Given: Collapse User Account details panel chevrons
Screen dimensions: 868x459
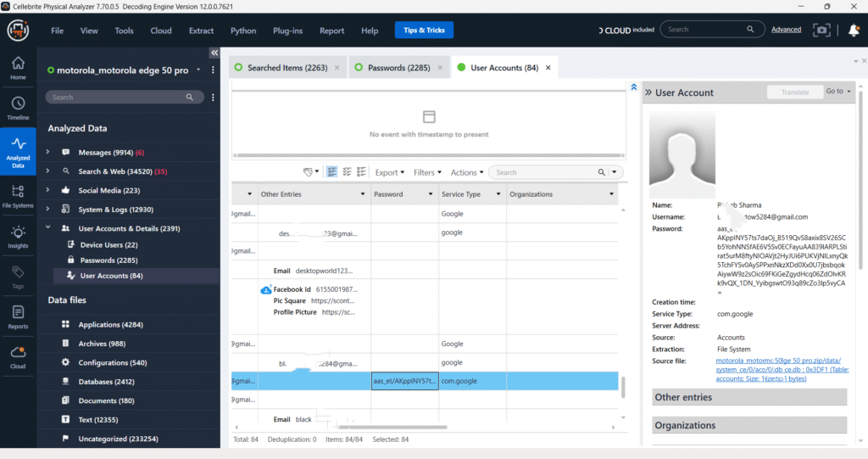Looking at the screenshot, I should [648, 92].
